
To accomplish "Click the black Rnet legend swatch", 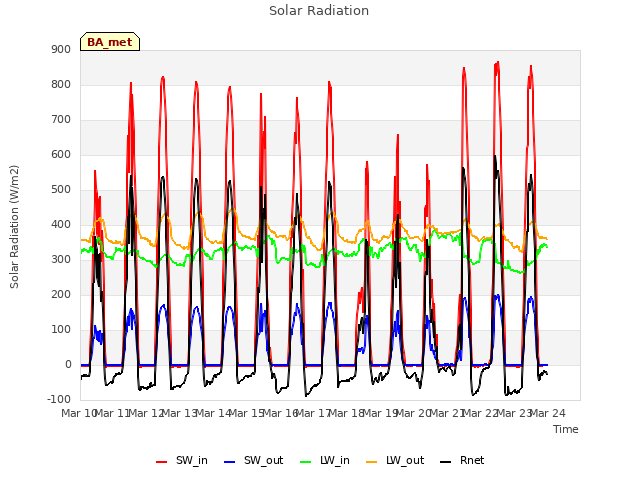I will click(x=446, y=462).
